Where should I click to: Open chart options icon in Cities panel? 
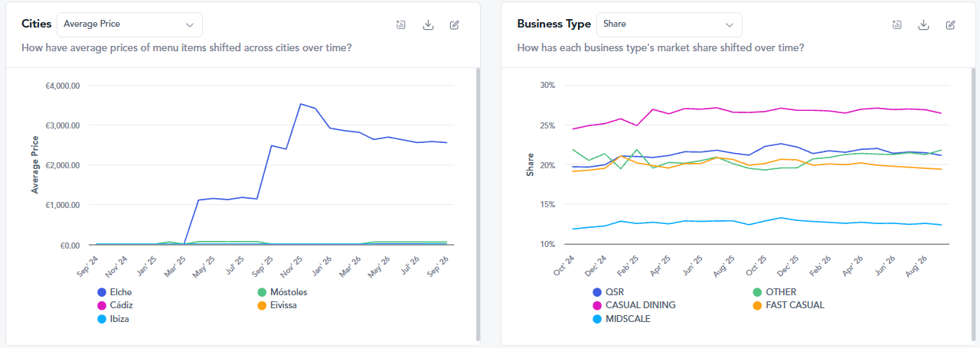(x=401, y=24)
